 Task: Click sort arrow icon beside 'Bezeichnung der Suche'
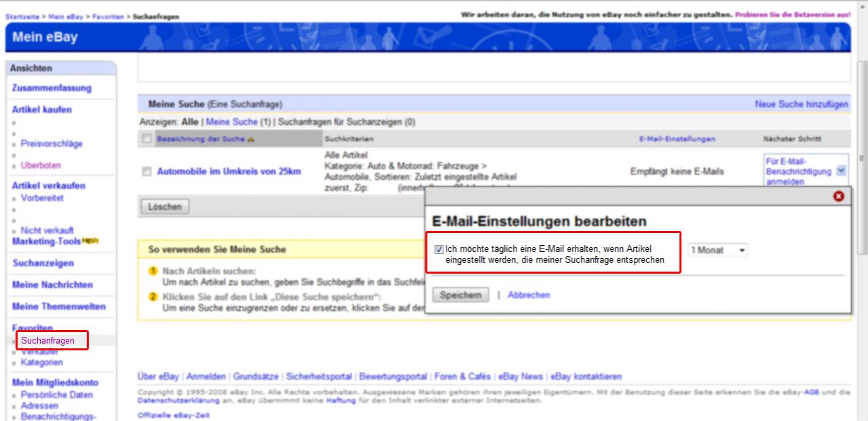tap(250, 139)
